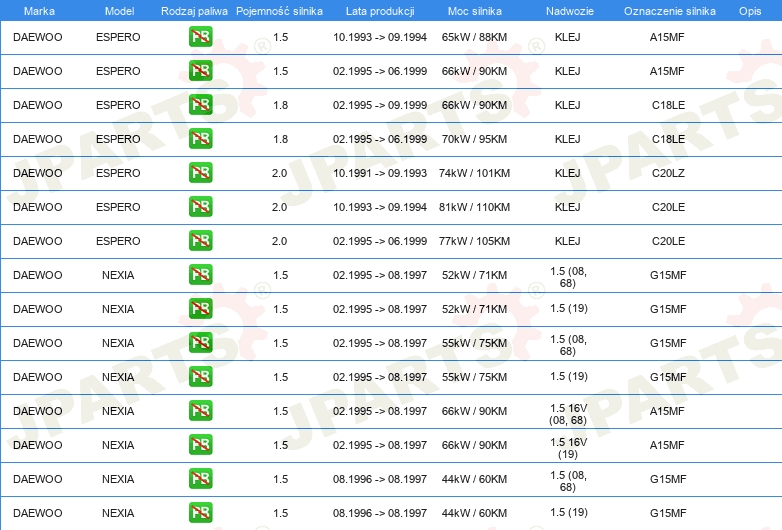Click the Nadwozie column header
This screenshot has height=530, width=782.
click(x=570, y=10)
